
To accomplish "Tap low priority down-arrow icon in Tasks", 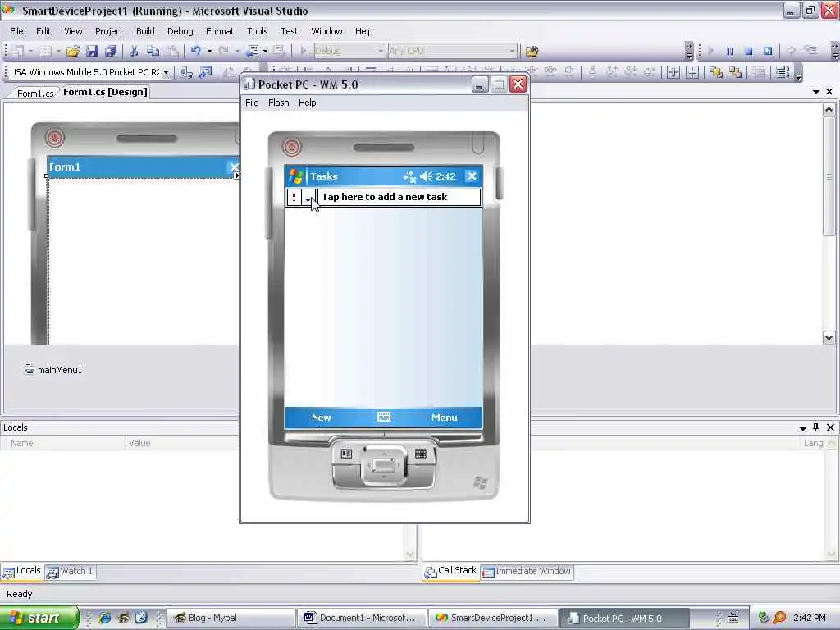I will point(308,197).
